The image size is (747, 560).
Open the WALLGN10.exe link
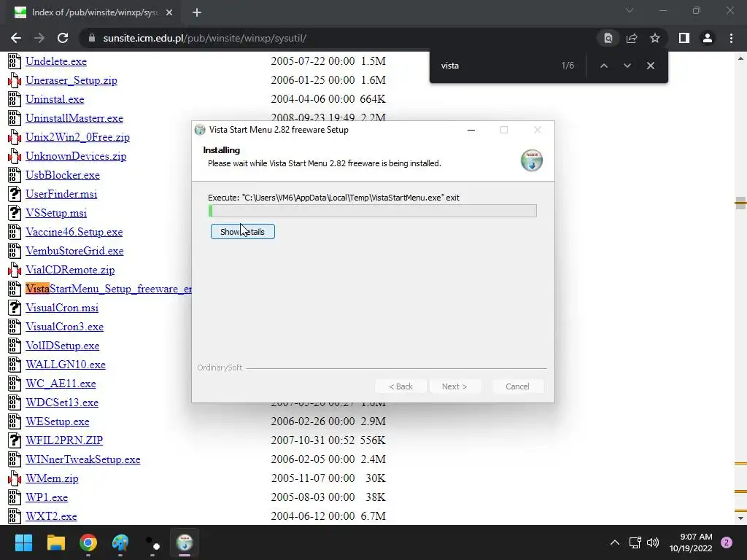(66, 365)
